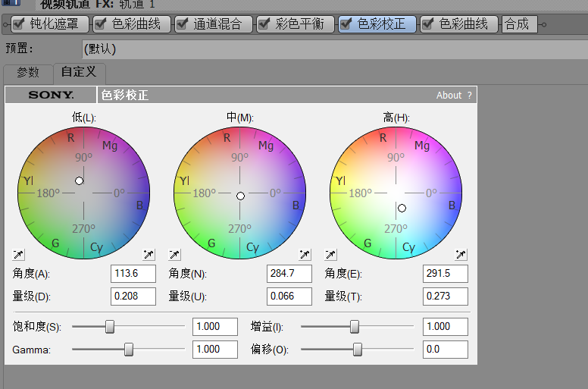Screen dimensions: 588x389
Task: Click the 饱和度(S) slider handle
Action: click(x=110, y=327)
